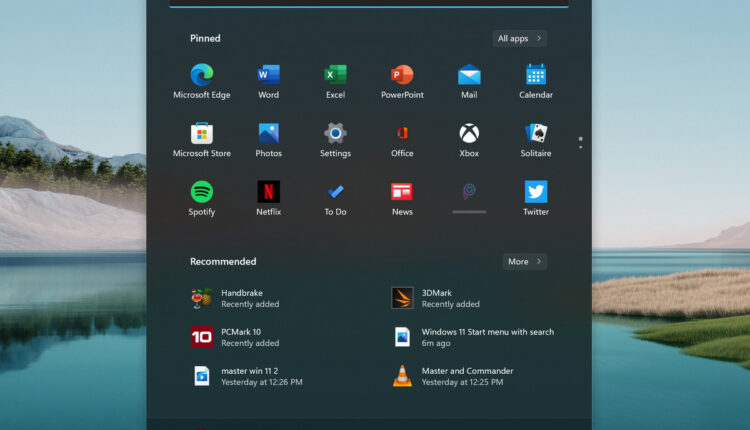Open the Excel pinned app
Image resolution: width=750 pixels, height=430 pixels.
click(335, 75)
